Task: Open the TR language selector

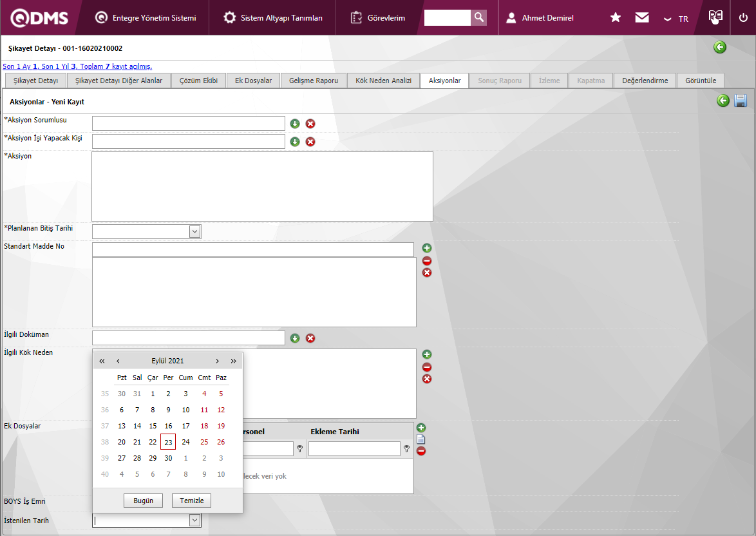Action: click(x=676, y=19)
